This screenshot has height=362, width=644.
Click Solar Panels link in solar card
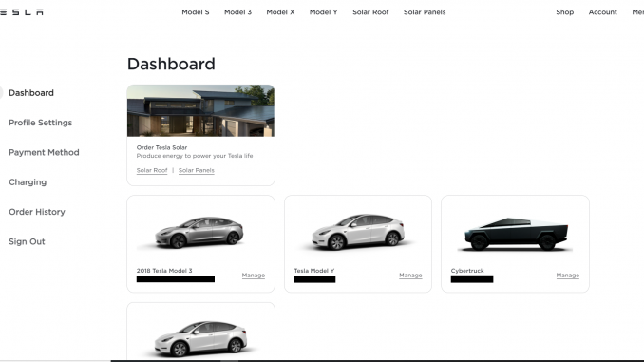pos(197,170)
